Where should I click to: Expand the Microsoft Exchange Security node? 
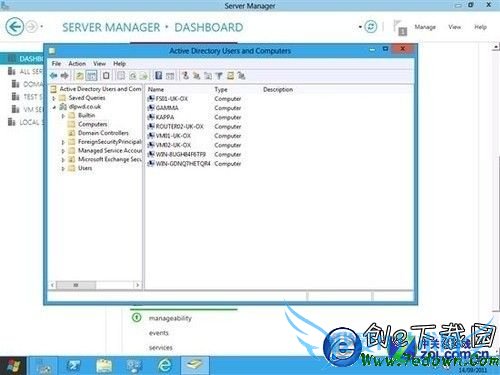click(63, 160)
